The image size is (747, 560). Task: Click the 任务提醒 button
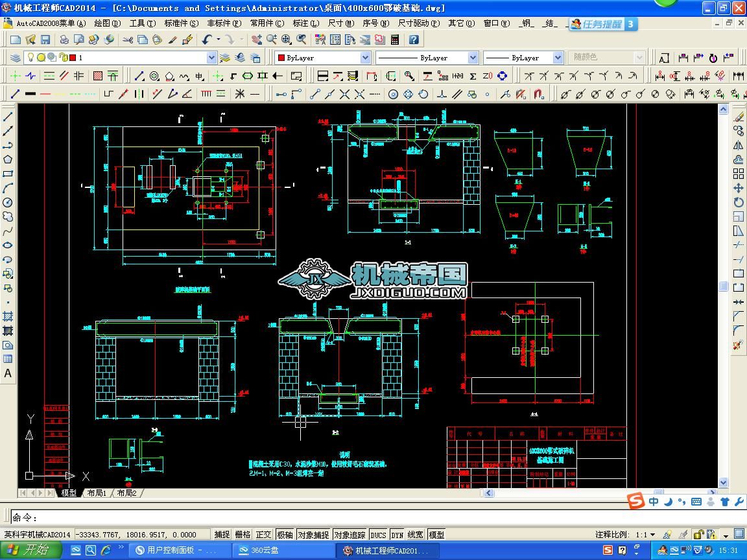(602, 24)
